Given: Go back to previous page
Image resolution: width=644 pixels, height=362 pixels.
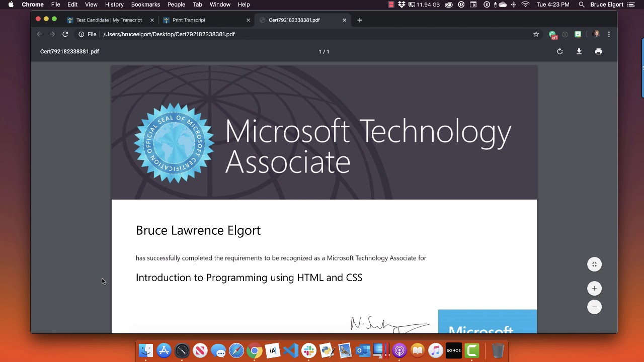Looking at the screenshot, I should pyautogui.click(x=39, y=34).
